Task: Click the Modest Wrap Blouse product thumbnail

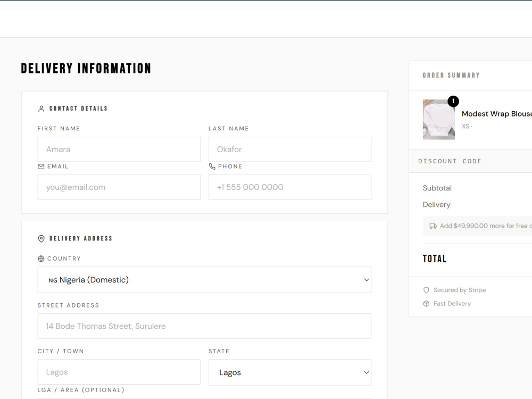Action: tap(439, 119)
